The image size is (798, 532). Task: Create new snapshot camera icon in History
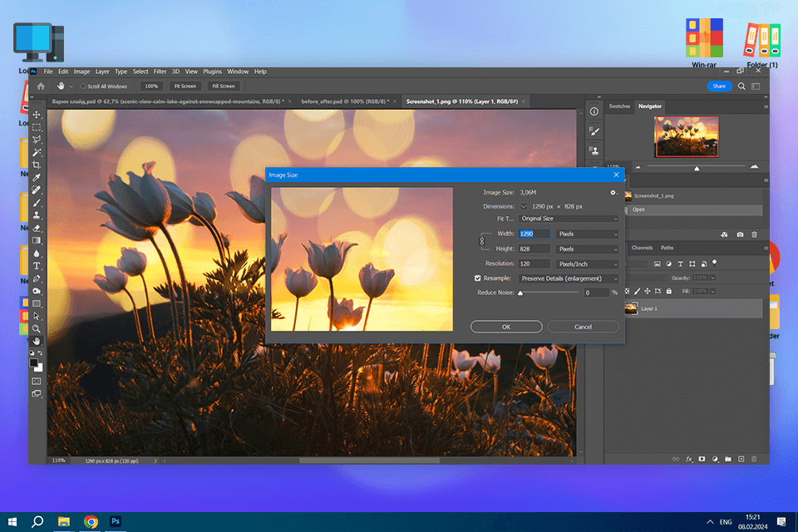[740, 234]
